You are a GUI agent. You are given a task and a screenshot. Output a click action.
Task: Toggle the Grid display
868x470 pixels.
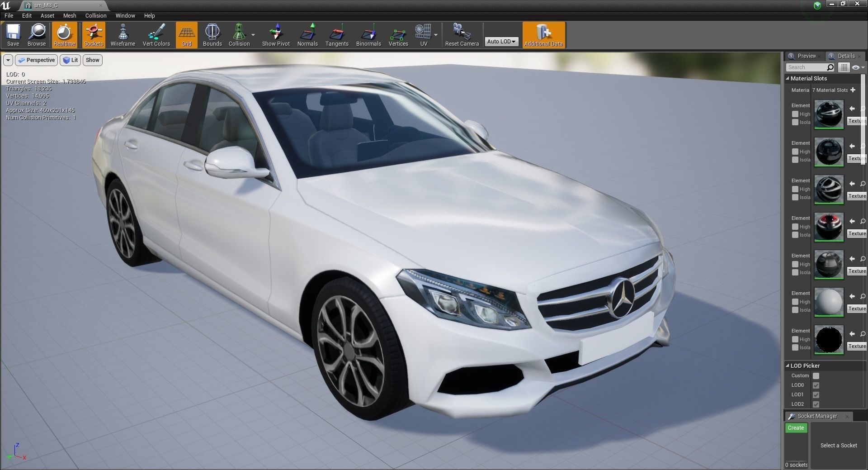pyautogui.click(x=187, y=35)
